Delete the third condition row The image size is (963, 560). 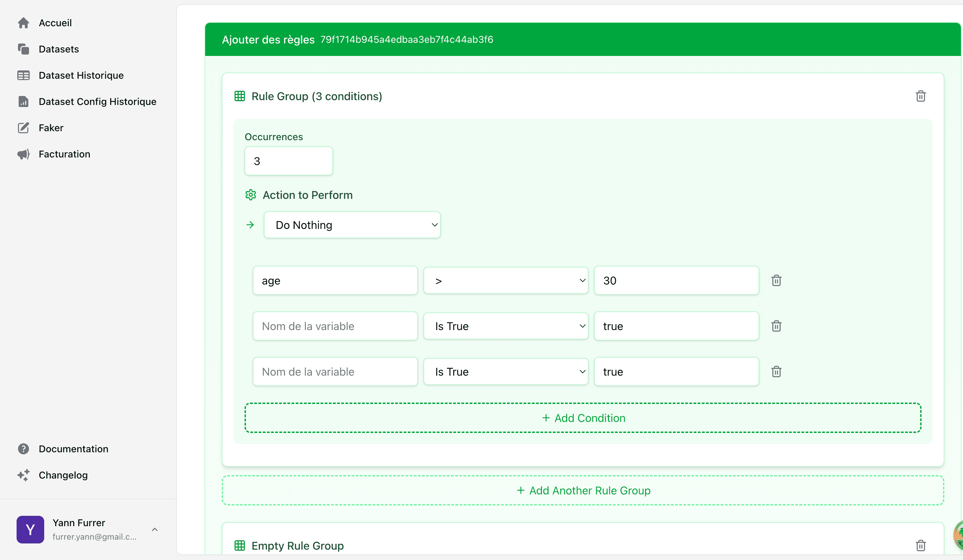click(776, 371)
